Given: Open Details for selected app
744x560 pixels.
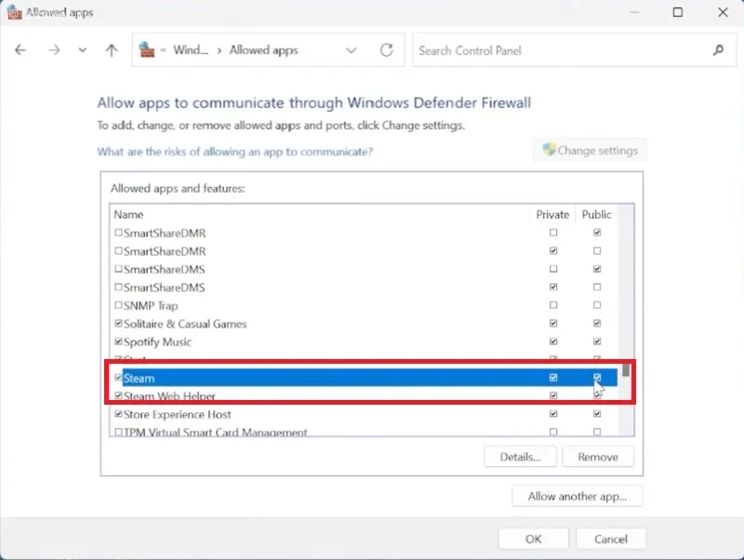Looking at the screenshot, I should click(x=520, y=457).
